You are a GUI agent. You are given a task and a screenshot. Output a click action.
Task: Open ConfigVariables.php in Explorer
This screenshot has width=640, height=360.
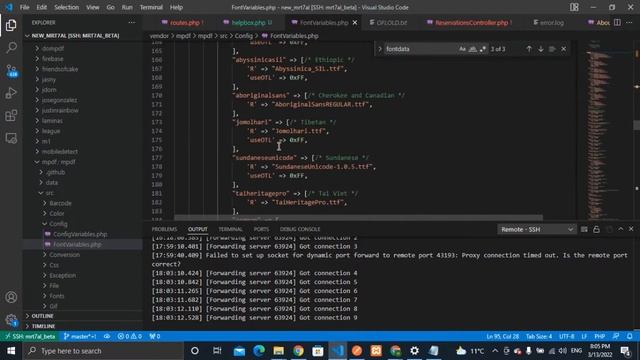coord(80,234)
